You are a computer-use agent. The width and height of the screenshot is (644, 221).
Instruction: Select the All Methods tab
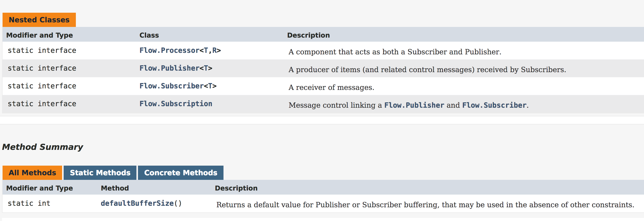[32, 172]
